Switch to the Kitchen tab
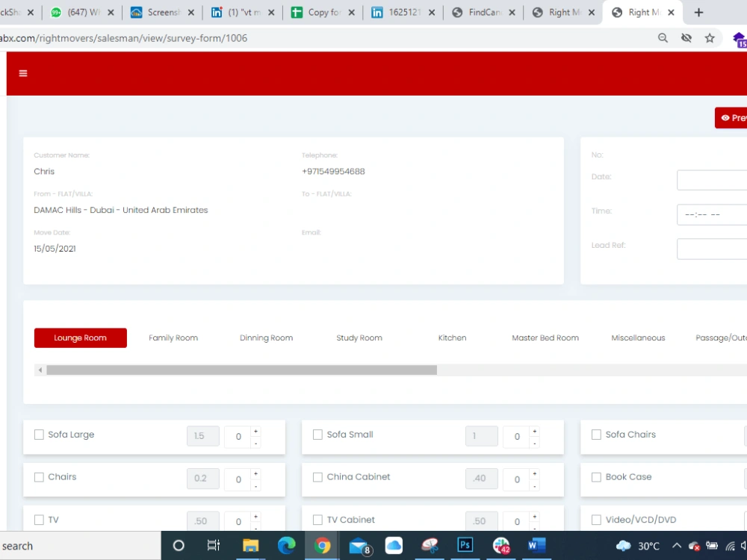Screen dimensions: 747x560 tap(452, 337)
